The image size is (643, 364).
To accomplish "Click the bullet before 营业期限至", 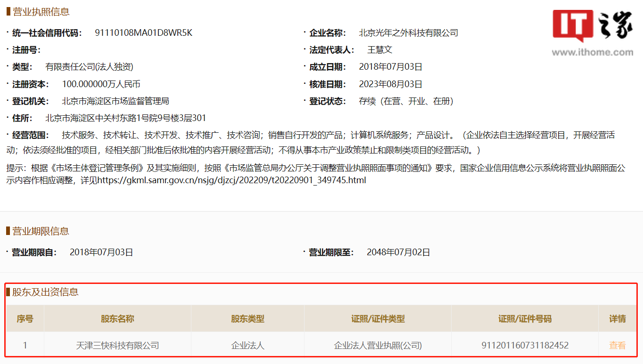I will click(x=304, y=252).
